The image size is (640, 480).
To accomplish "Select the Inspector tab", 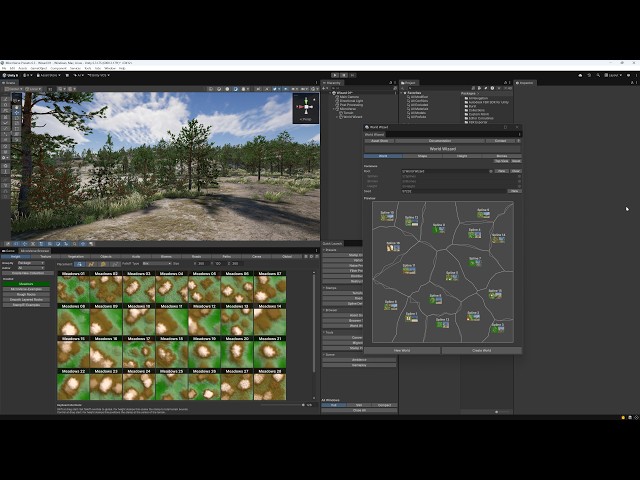I will pyautogui.click(x=524, y=83).
